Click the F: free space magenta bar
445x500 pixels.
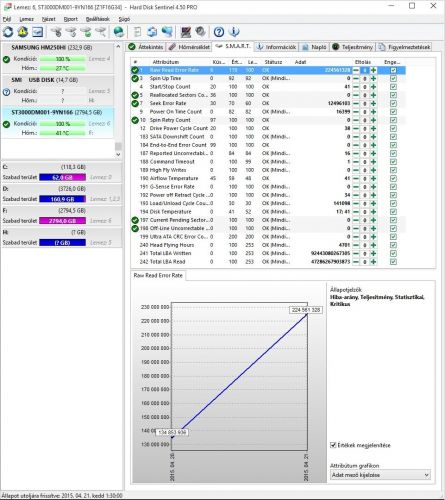pos(62,221)
